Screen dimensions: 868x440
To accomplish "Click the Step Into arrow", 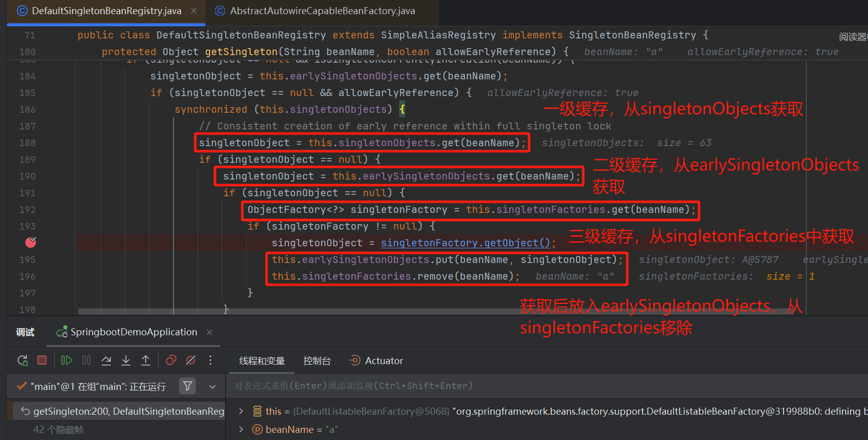I will click(x=126, y=360).
